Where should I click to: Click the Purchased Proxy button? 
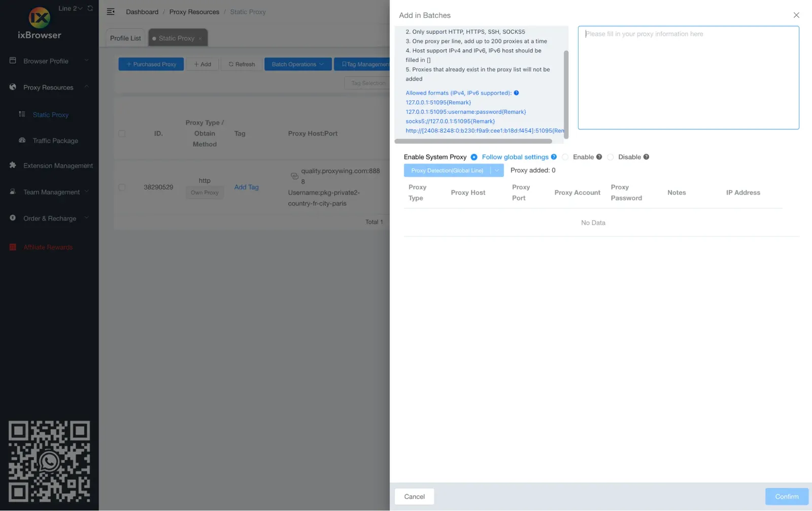pyautogui.click(x=151, y=64)
